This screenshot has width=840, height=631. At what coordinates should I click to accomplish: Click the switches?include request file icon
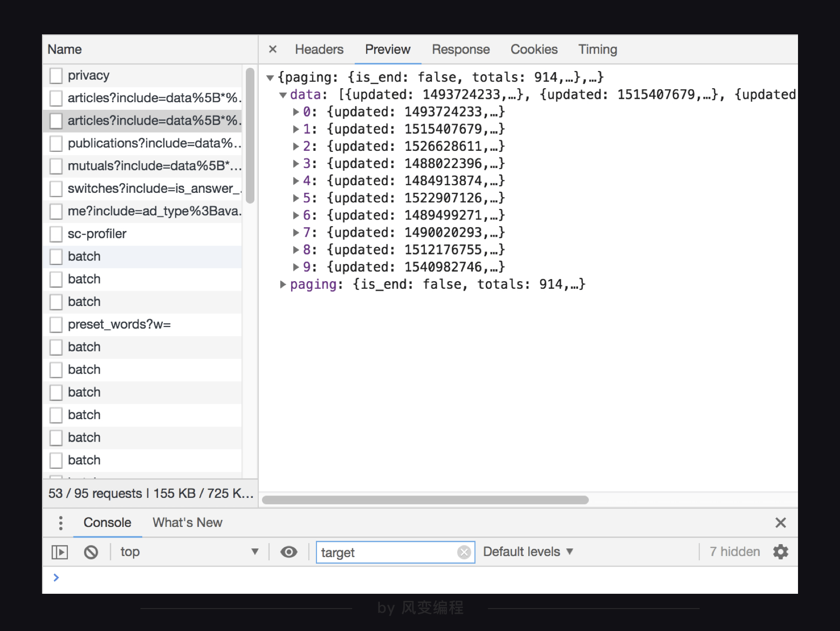coord(56,189)
